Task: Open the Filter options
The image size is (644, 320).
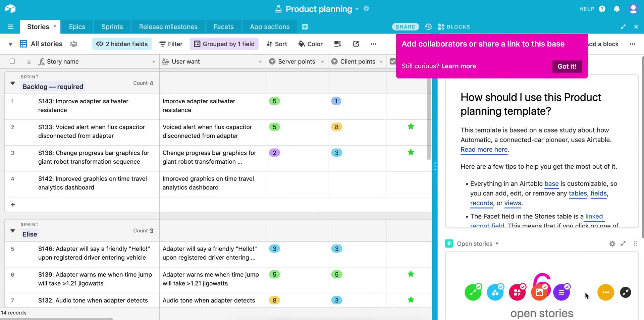Action: (171, 44)
